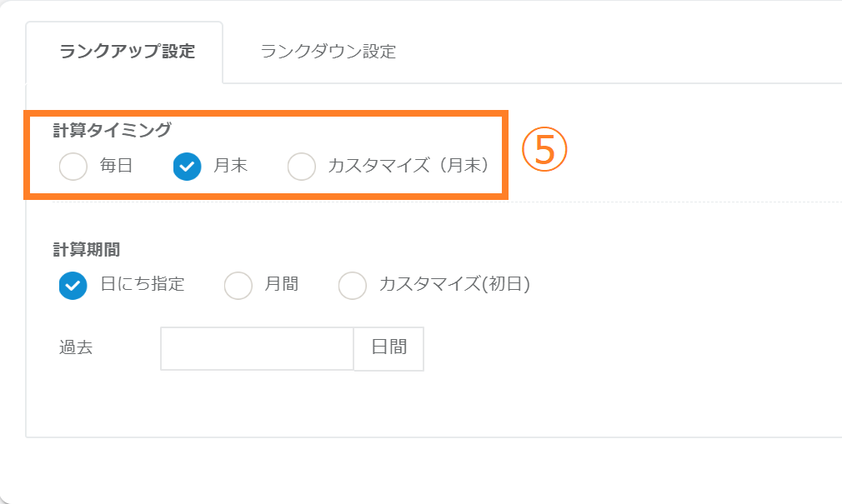The height and width of the screenshot is (504, 842).
Task: Choose the カスタマイズ（月末） radio circle
Action: [301, 167]
